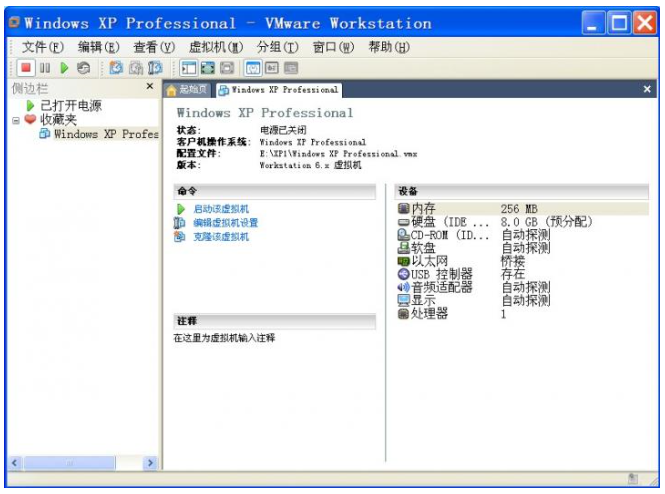
Task: Close the sidebar with its X button
Action: tap(150, 88)
